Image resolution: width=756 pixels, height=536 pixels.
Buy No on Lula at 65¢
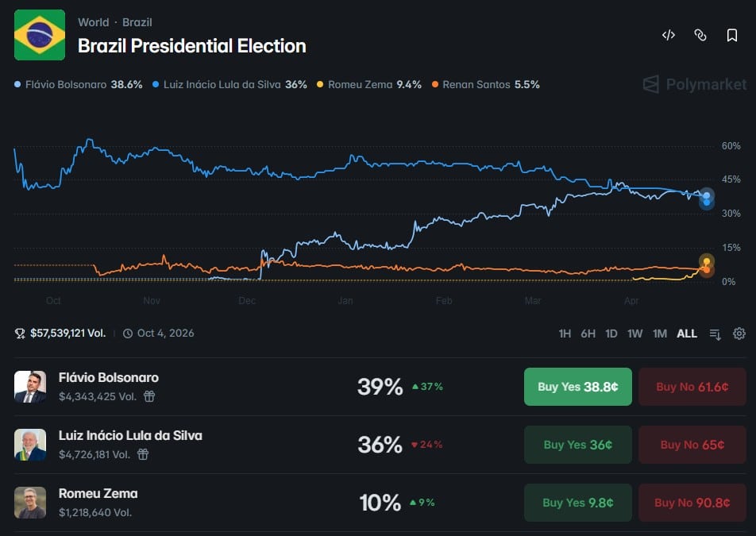(x=692, y=445)
